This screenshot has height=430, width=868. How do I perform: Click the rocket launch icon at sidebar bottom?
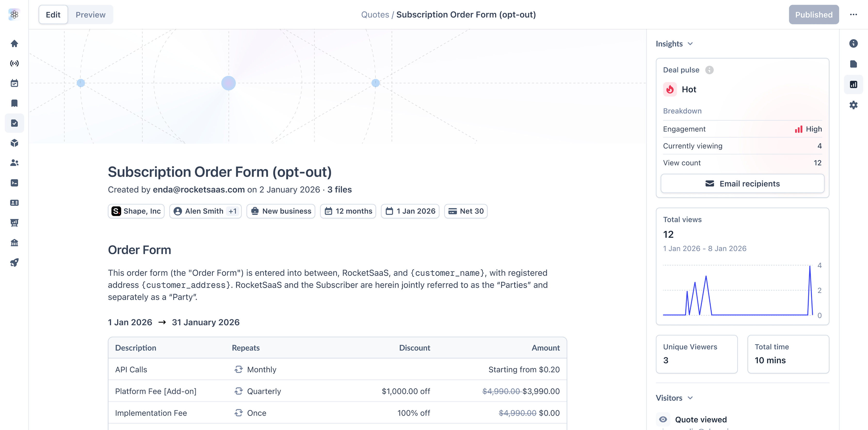click(14, 263)
